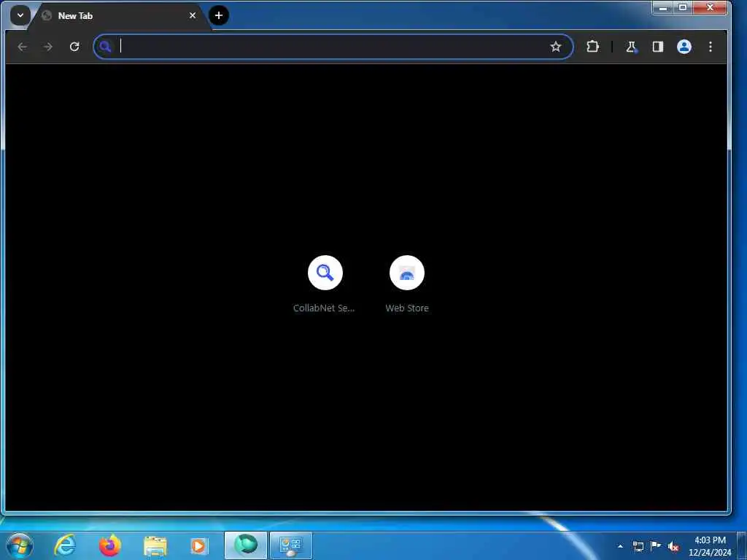Click the Web Store label
The height and width of the screenshot is (560, 747).
[x=407, y=308]
